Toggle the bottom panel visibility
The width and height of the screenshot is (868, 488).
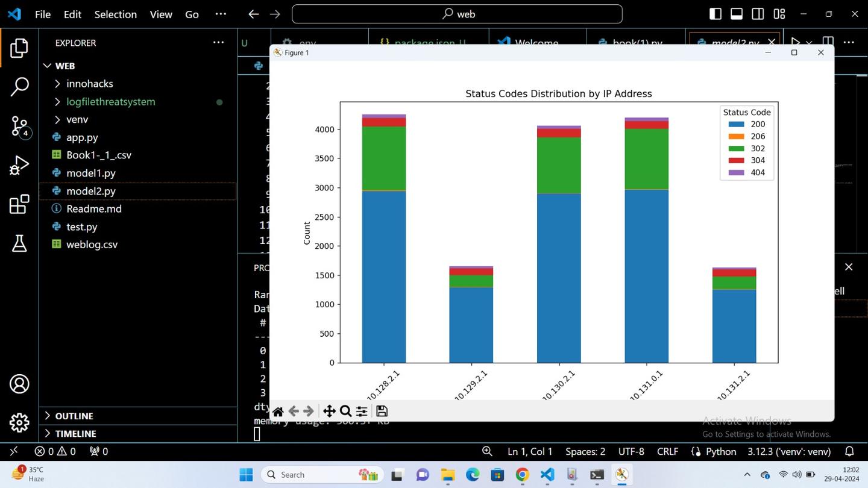point(737,14)
